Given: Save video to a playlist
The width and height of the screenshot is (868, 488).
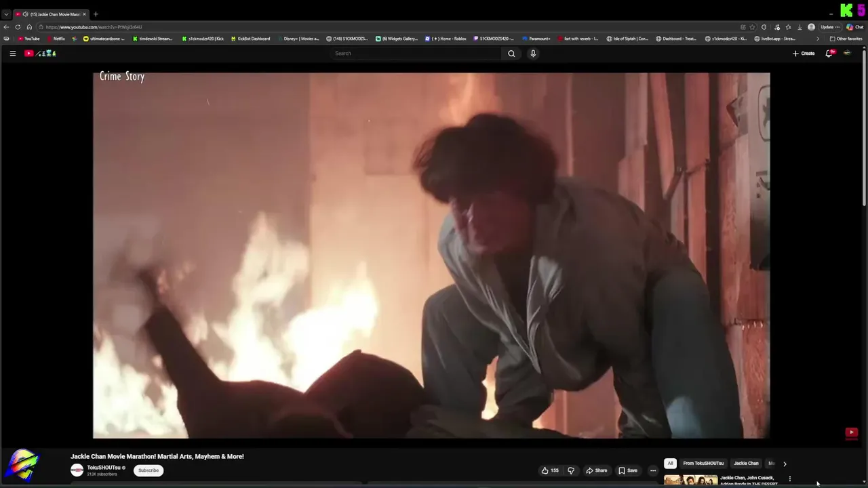Looking at the screenshot, I should point(628,470).
